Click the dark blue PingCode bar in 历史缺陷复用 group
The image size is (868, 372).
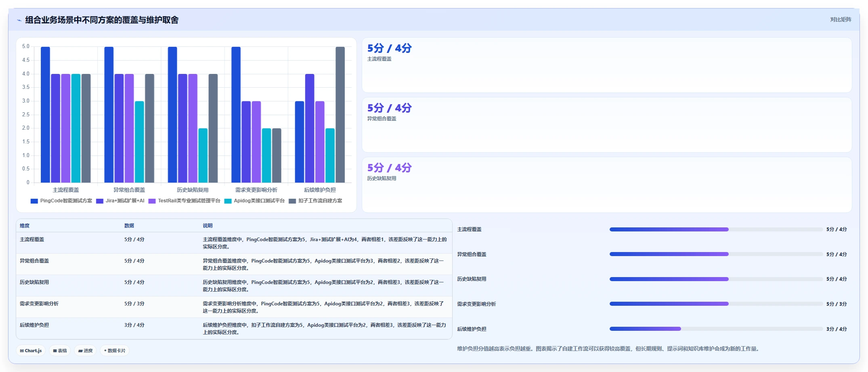point(172,115)
